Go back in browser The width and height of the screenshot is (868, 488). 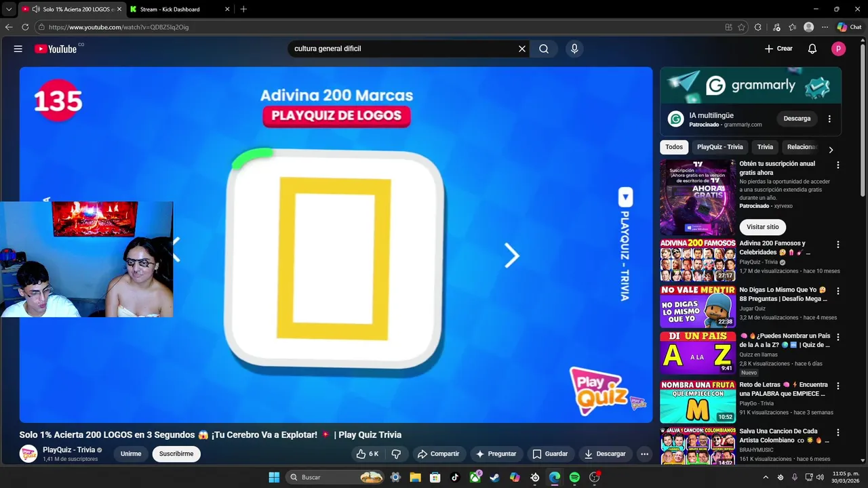click(9, 27)
